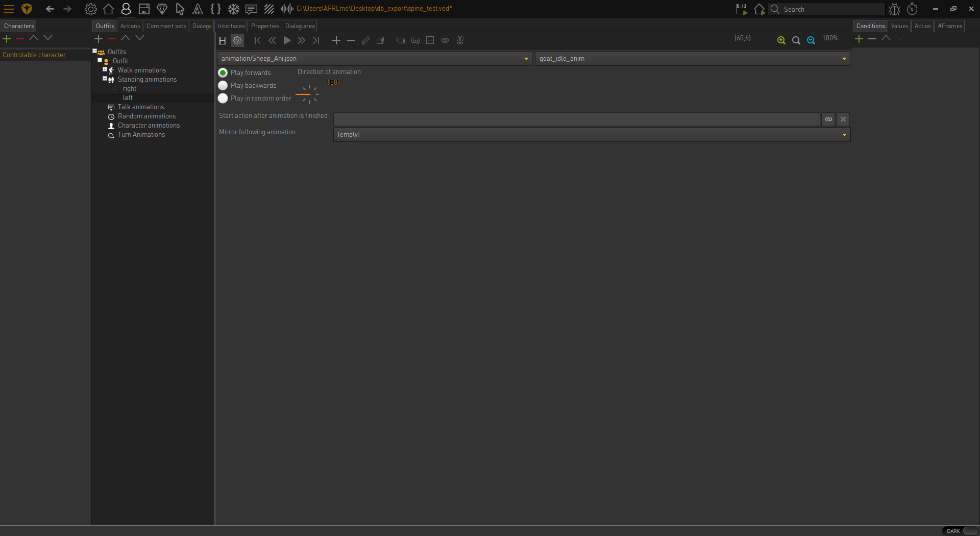
Task: Delete outfit item with red minus
Action: pyautogui.click(x=112, y=38)
